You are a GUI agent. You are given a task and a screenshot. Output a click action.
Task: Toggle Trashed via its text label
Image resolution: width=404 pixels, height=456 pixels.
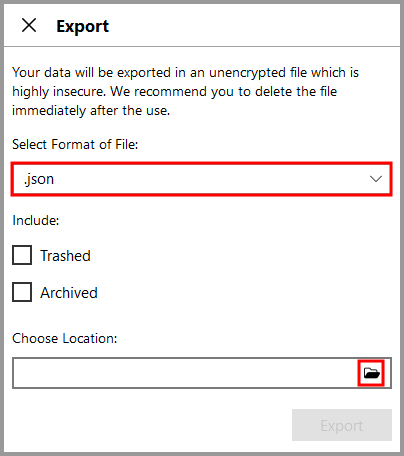coord(65,256)
